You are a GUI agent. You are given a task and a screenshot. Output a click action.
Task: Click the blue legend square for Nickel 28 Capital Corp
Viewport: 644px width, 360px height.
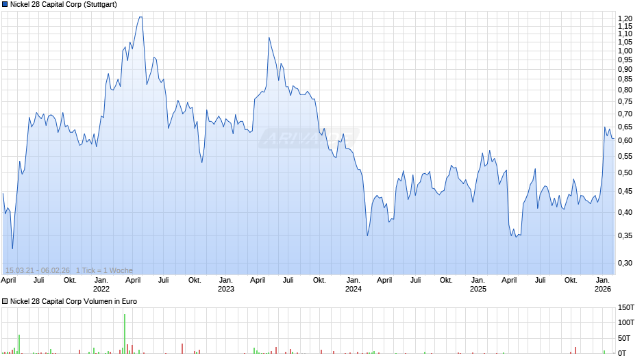5,5
